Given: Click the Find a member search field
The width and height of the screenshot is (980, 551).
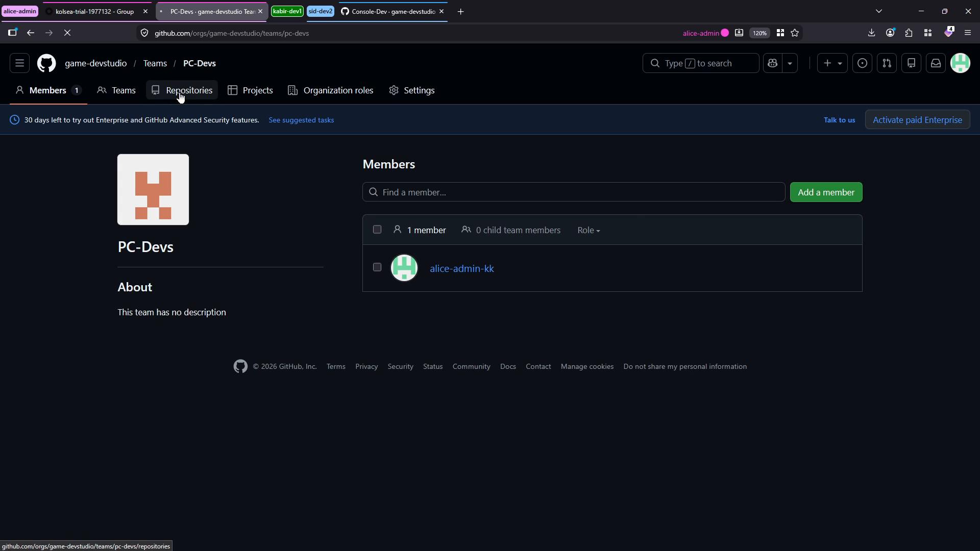Looking at the screenshot, I should (x=574, y=192).
